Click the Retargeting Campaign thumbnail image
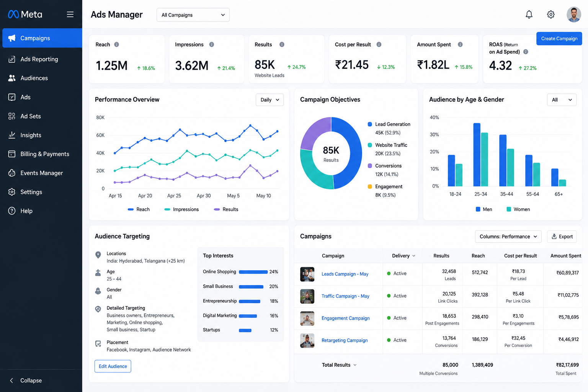The image size is (588, 392). point(307,341)
